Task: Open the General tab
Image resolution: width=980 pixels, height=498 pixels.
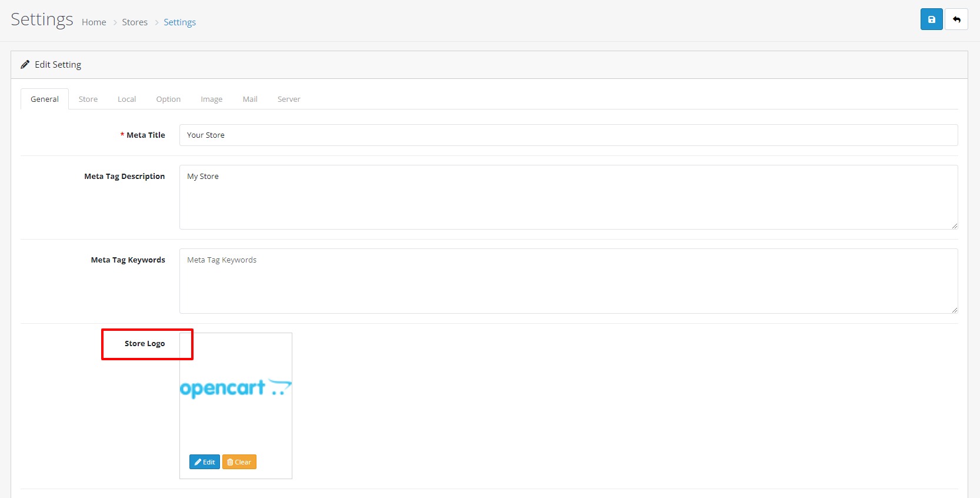Action: coord(45,99)
